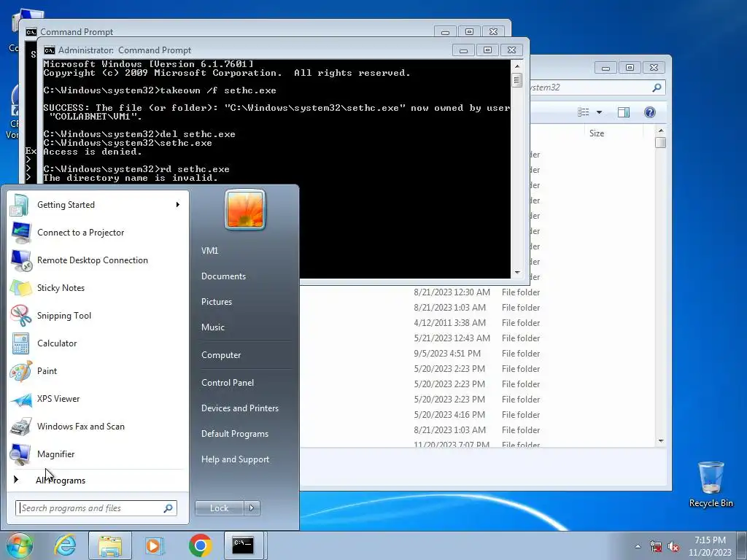
Task: Open Remote Desktop Connection
Action: point(98,260)
